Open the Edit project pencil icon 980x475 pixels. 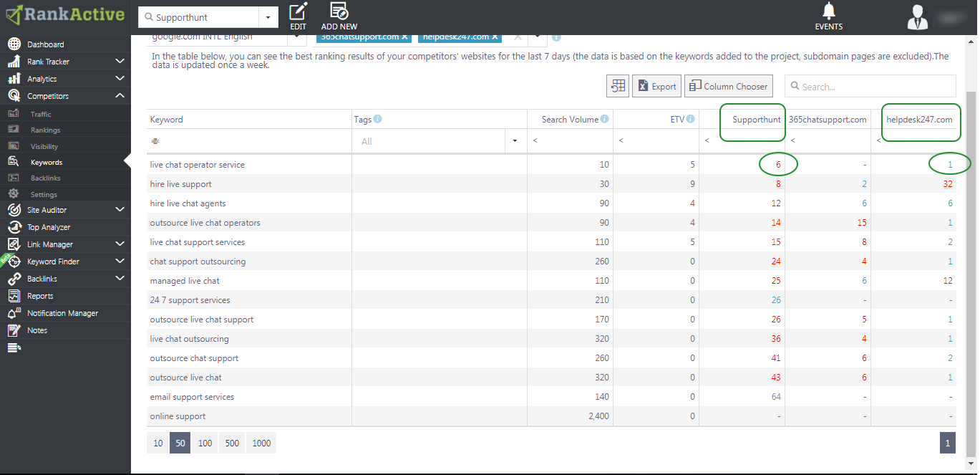click(299, 11)
